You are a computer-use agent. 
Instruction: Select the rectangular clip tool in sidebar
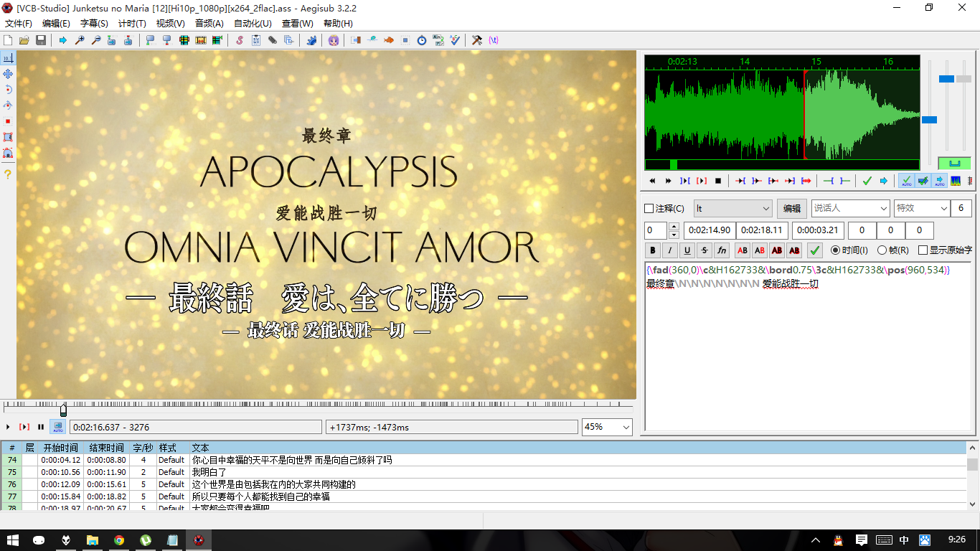coord(8,137)
